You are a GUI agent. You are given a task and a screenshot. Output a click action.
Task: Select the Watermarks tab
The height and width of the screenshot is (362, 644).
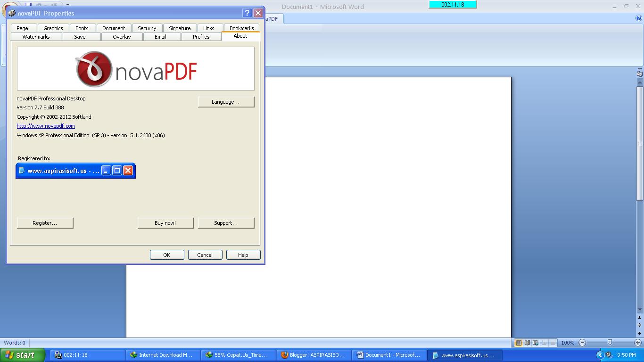pos(36,37)
